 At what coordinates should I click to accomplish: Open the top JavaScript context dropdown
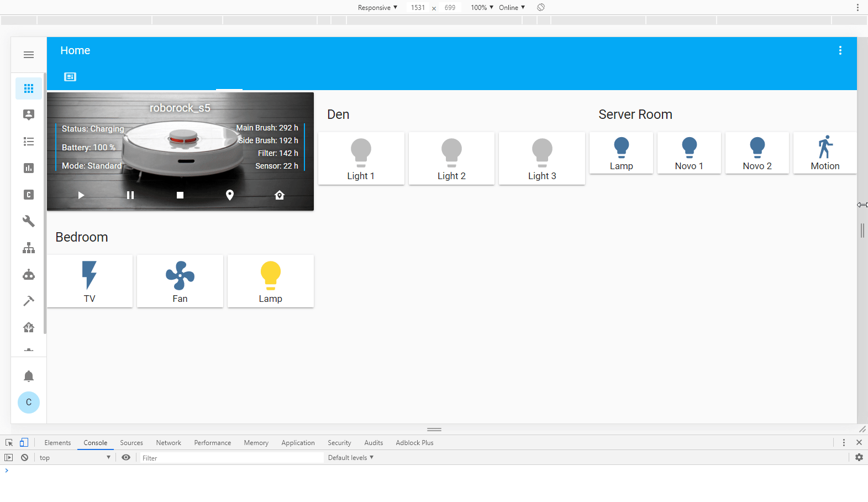click(75, 458)
